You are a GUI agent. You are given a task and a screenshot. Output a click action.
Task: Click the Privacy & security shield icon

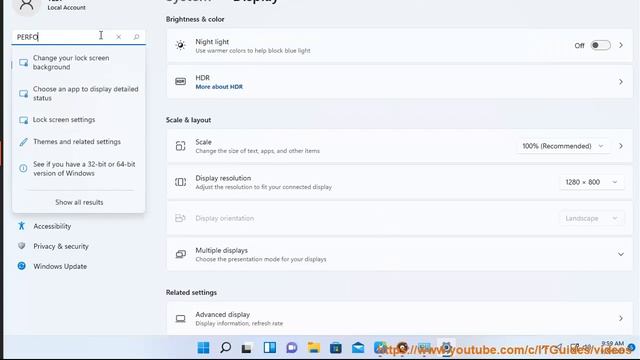point(22,246)
